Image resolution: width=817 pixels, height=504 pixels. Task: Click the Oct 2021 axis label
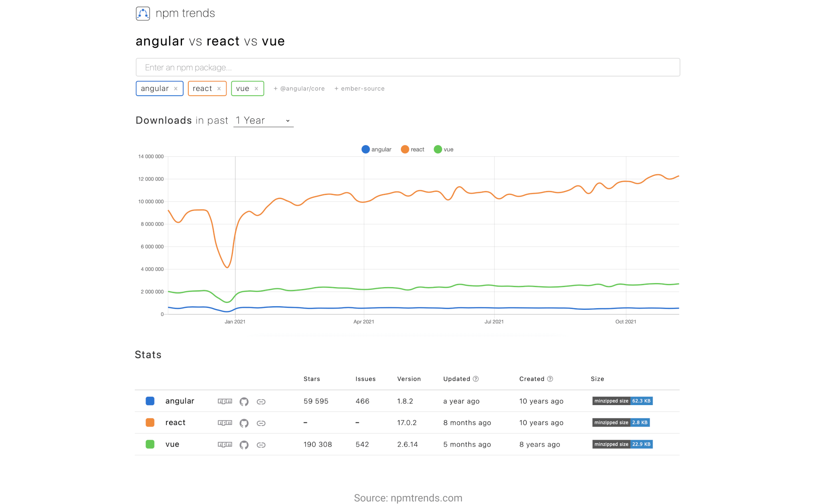pos(626,321)
